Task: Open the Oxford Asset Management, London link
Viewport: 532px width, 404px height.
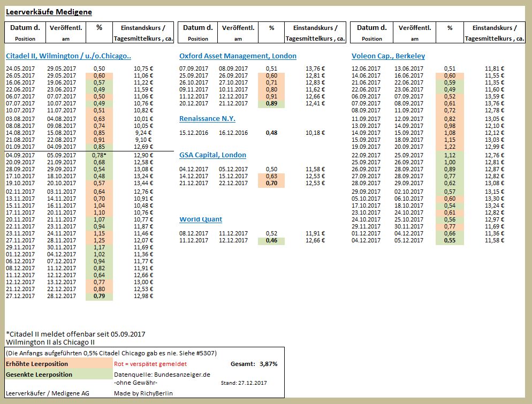Action: [x=238, y=56]
